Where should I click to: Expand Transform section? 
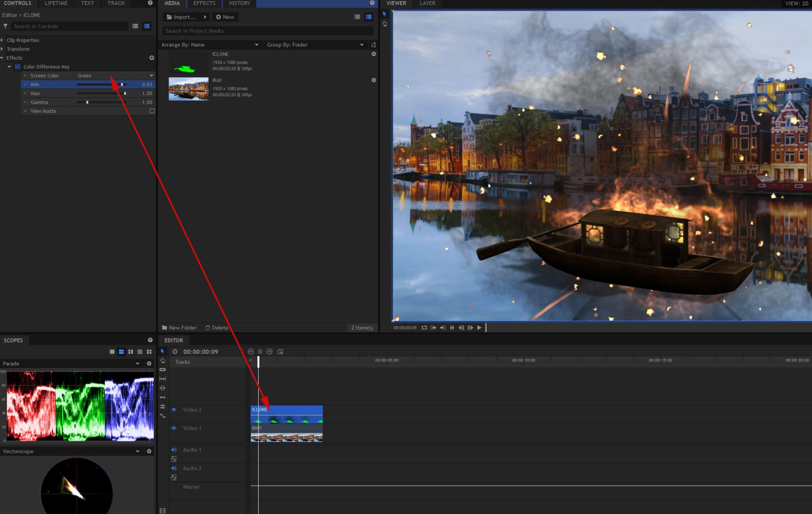tap(2, 49)
